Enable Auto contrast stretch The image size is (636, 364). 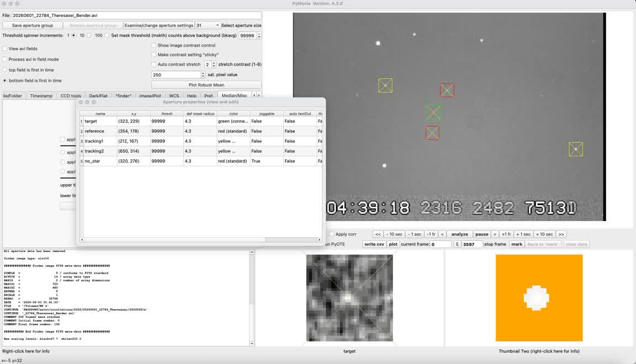tap(153, 64)
